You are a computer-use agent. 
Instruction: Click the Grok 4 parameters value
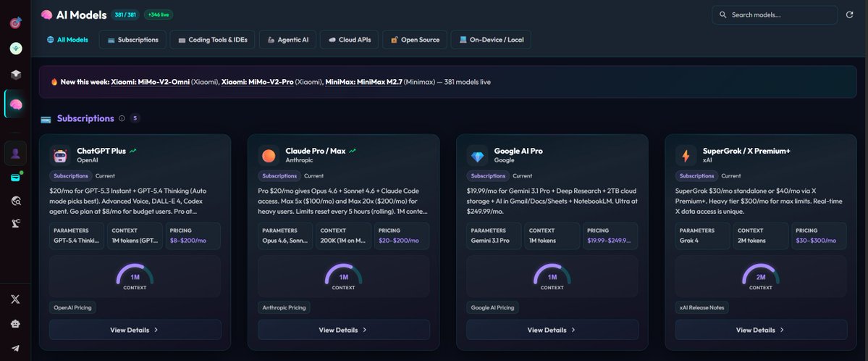(x=689, y=241)
